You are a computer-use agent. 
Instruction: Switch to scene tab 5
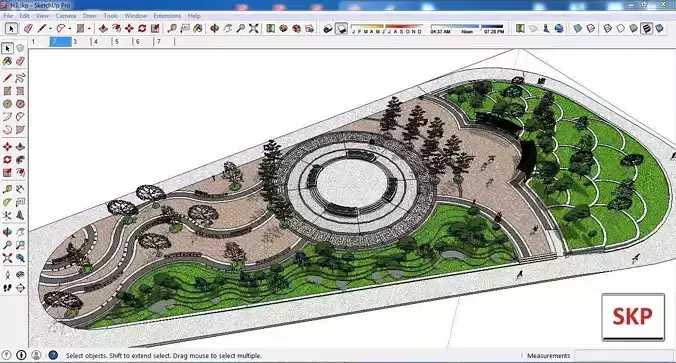[123, 41]
